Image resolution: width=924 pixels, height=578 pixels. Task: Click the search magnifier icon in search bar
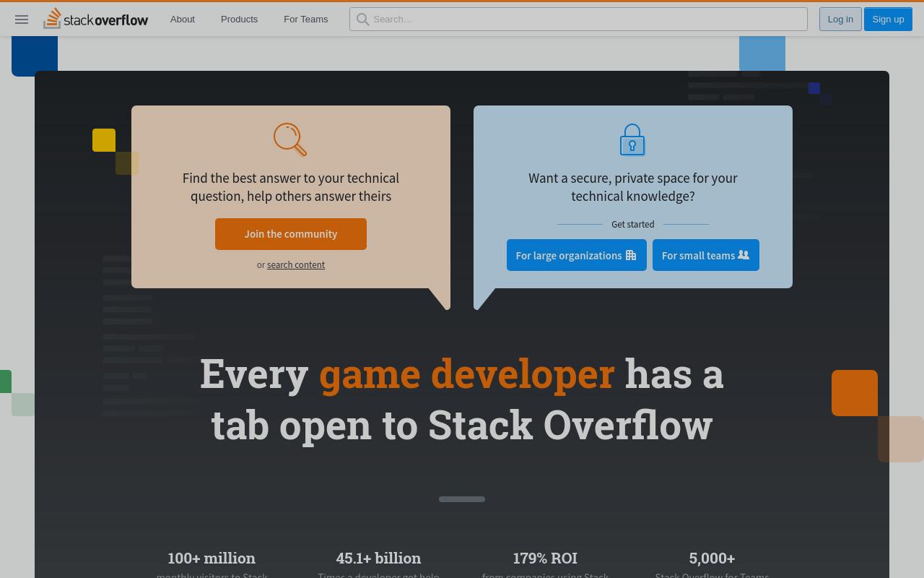point(363,20)
